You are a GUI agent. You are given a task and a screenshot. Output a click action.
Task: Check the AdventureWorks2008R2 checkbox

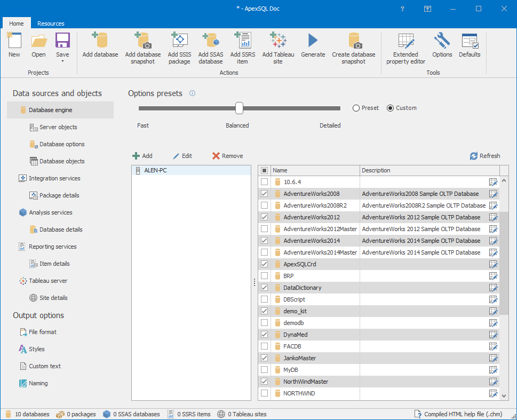(265, 205)
